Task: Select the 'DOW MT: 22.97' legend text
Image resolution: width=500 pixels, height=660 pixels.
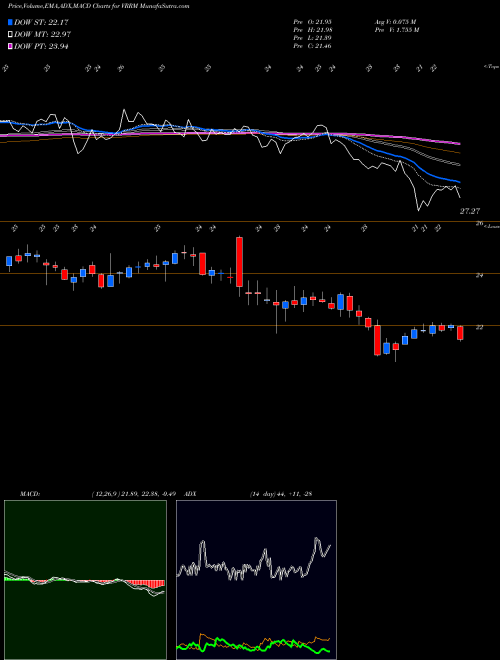Action: click(x=41, y=34)
